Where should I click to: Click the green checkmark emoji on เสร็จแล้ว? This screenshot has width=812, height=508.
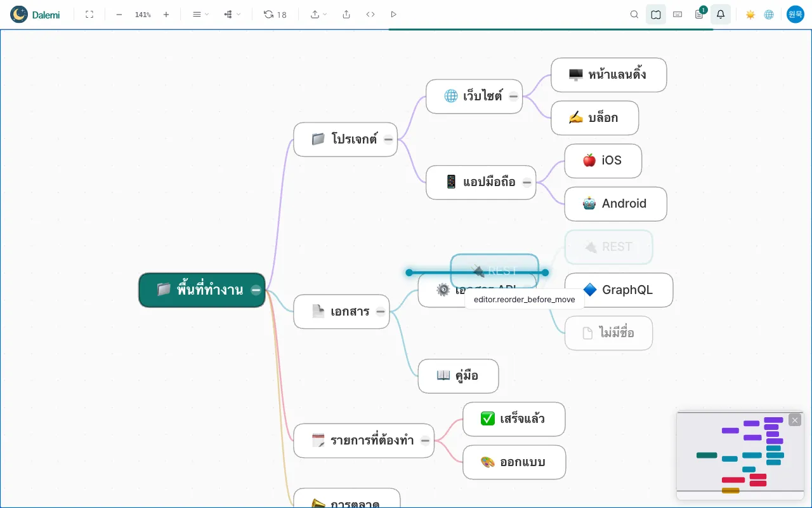(x=488, y=419)
